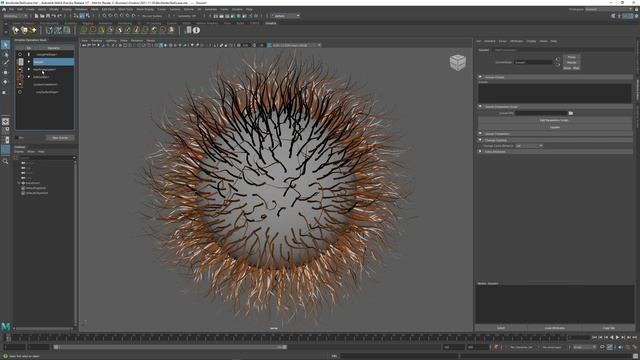This screenshot has width=640, height=360.
Task: Click the Focus button in Attribute Editor
Action: click(x=571, y=57)
